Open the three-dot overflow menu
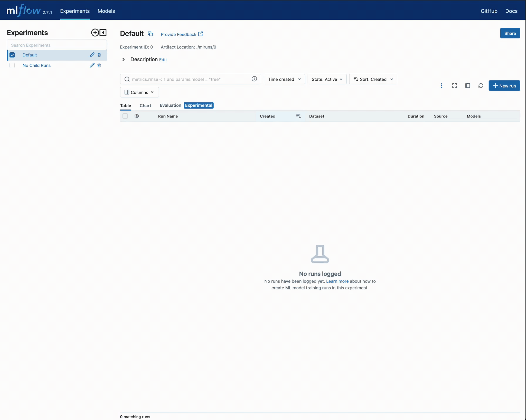This screenshot has width=526, height=420. pyautogui.click(x=441, y=86)
